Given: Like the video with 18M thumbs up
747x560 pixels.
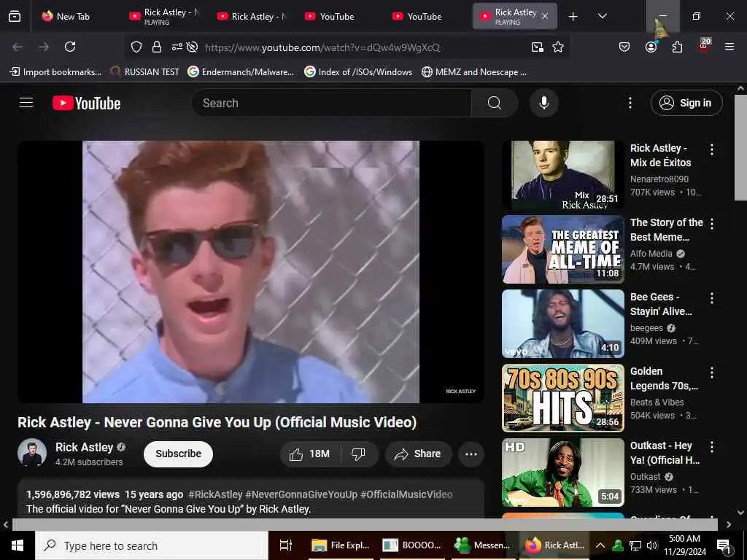Looking at the screenshot, I should [x=310, y=454].
